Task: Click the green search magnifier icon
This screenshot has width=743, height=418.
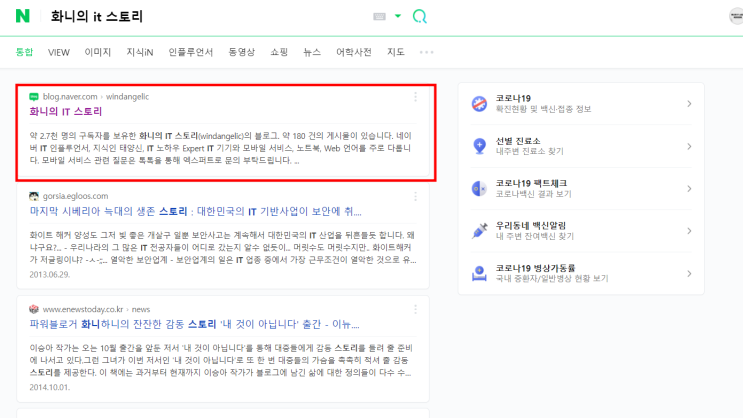Action: [419, 17]
